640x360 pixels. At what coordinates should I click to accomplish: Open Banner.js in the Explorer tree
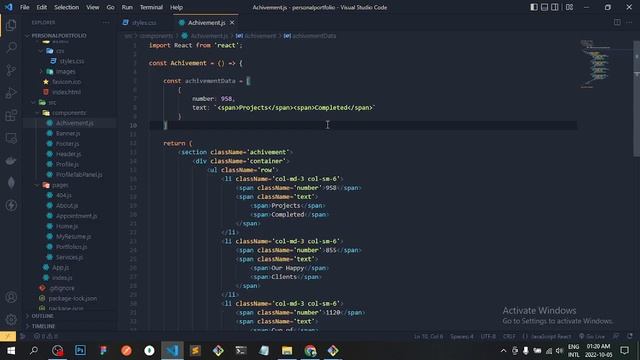[x=68, y=133]
